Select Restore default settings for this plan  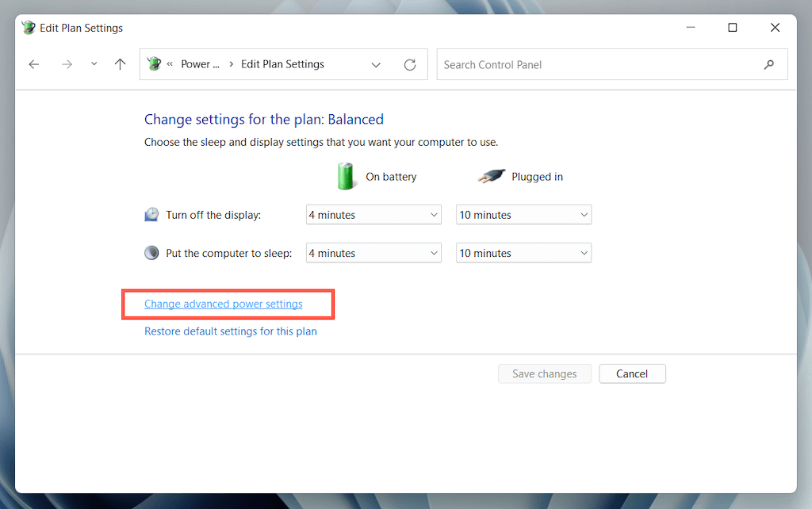coord(231,331)
